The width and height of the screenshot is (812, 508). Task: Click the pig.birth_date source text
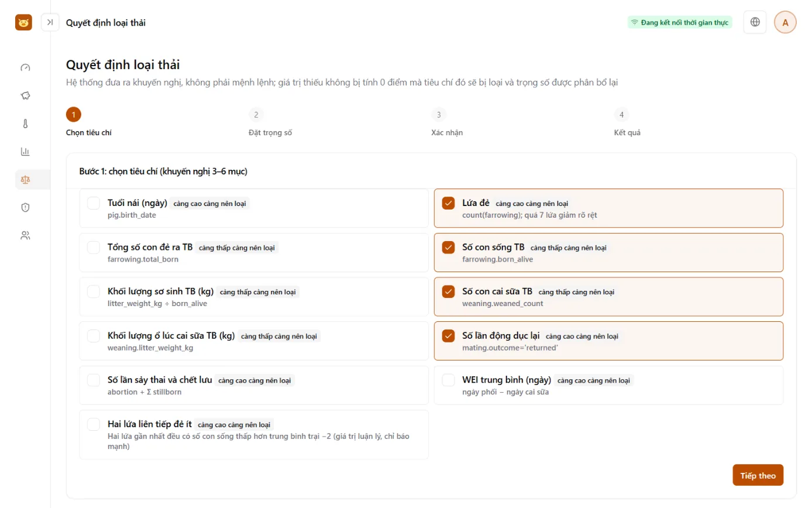[x=132, y=215]
